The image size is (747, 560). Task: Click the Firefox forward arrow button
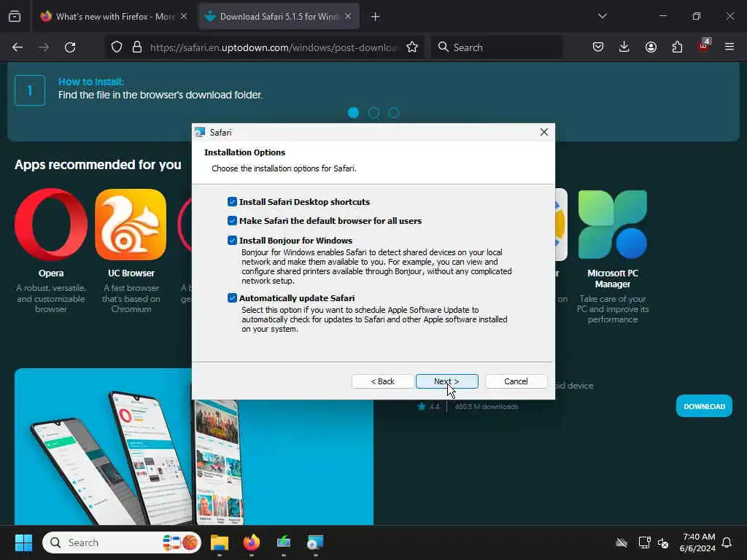pos(44,47)
